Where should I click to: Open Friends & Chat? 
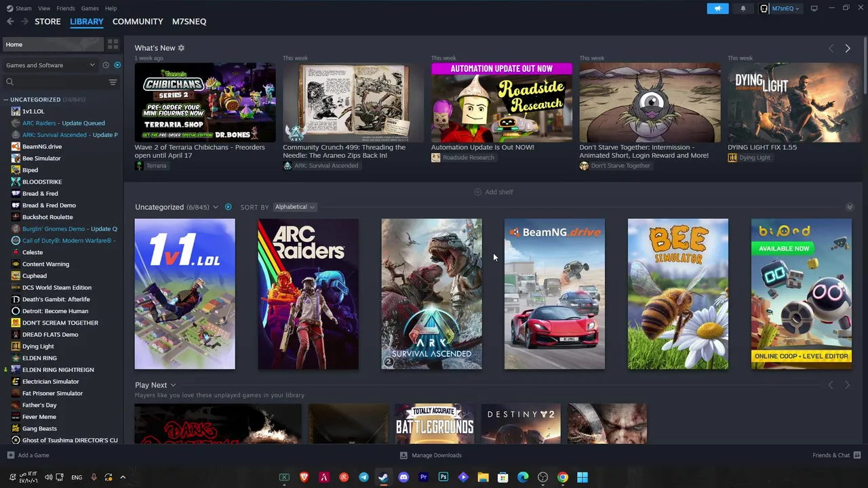pyautogui.click(x=836, y=455)
